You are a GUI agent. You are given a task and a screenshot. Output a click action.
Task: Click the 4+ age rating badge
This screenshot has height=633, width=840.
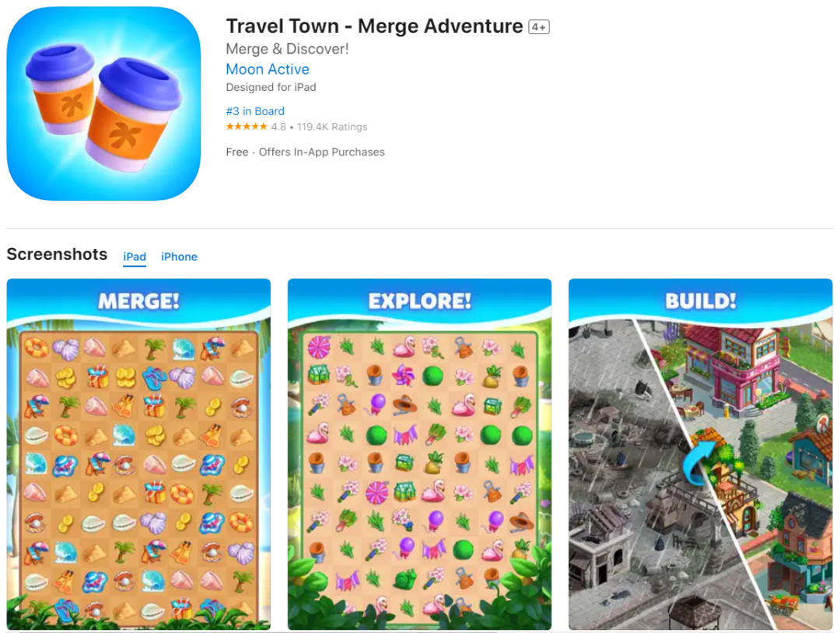point(539,26)
